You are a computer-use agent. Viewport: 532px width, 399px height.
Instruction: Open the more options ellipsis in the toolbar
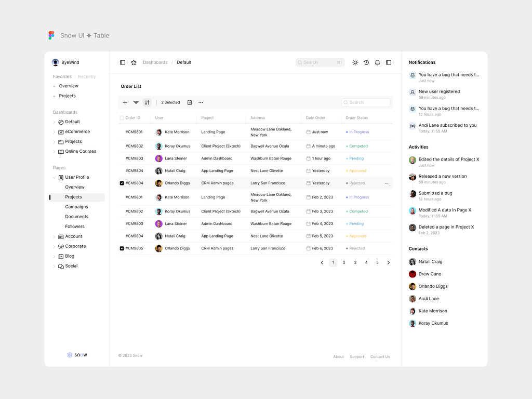coord(201,102)
